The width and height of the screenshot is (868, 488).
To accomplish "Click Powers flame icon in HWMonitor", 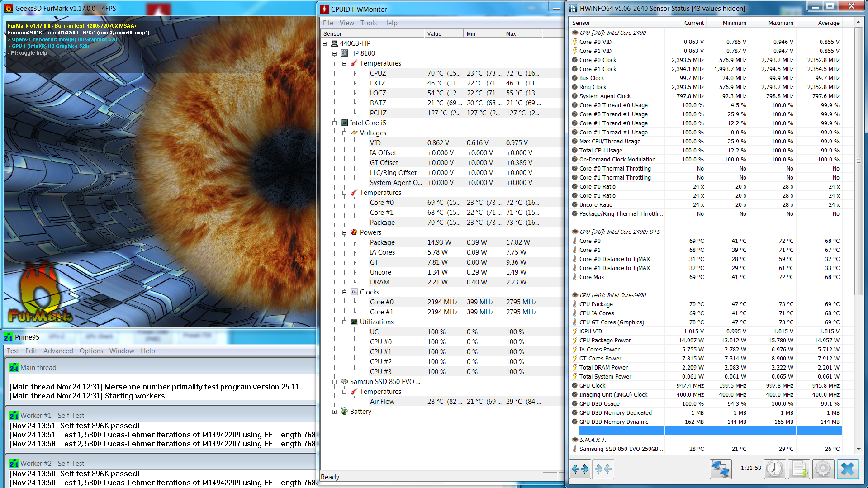I will click(x=354, y=232).
